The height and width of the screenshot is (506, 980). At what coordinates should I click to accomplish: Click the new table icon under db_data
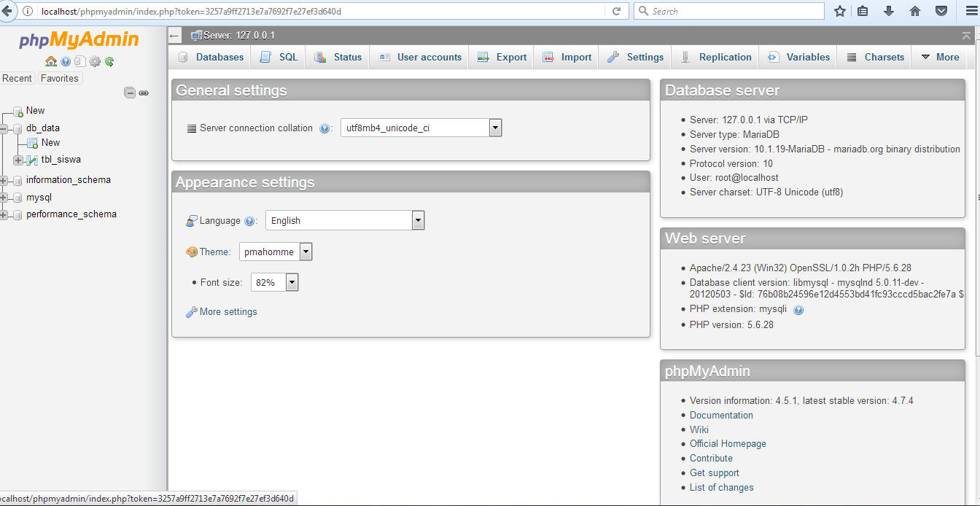click(x=32, y=143)
